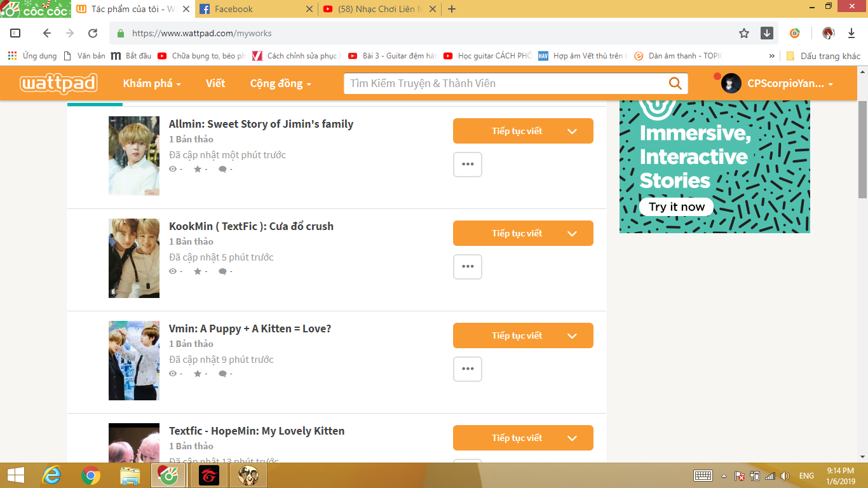Open the on-screen keyboard tray icon

tap(703, 475)
